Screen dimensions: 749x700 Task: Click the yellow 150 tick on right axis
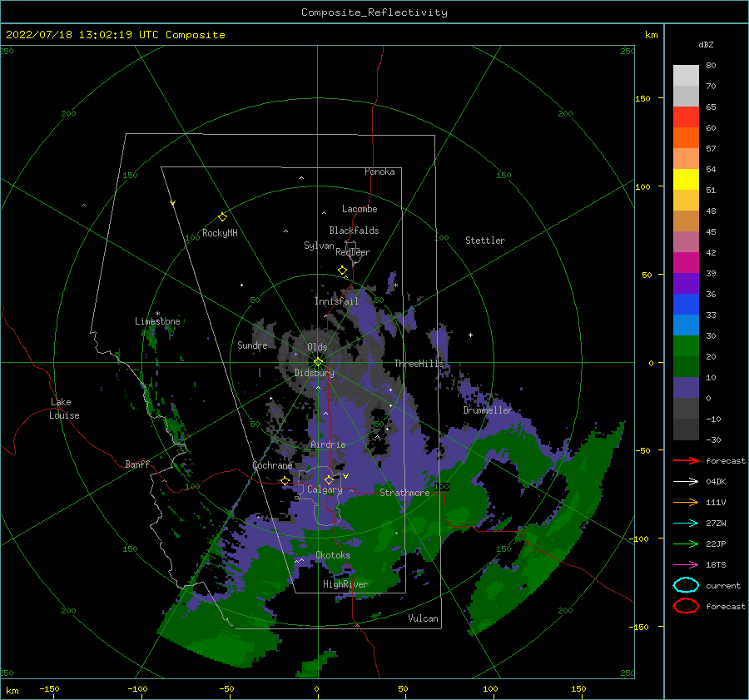coord(642,98)
